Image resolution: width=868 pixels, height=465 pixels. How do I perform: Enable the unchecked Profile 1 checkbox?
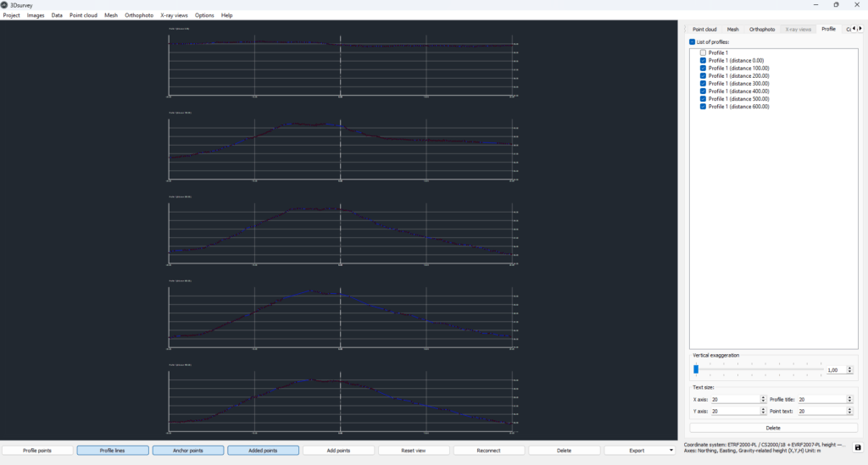pyautogui.click(x=703, y=53)
